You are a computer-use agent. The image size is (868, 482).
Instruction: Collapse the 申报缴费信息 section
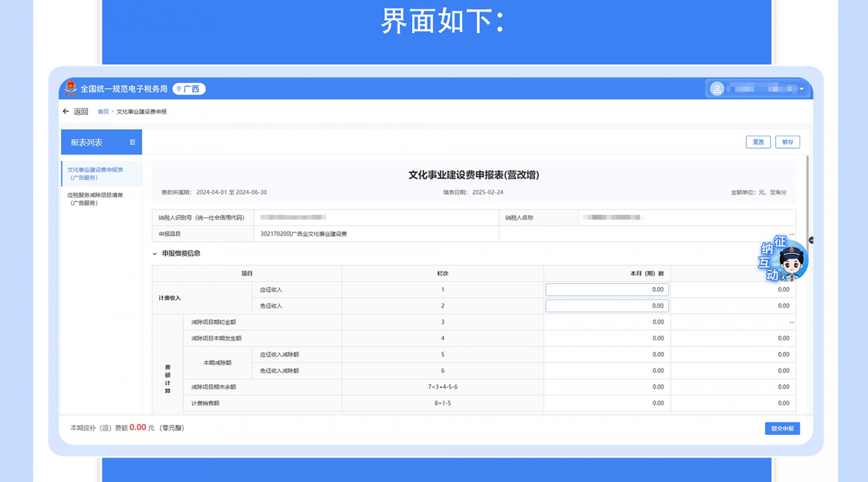click(x=155, y=254)
